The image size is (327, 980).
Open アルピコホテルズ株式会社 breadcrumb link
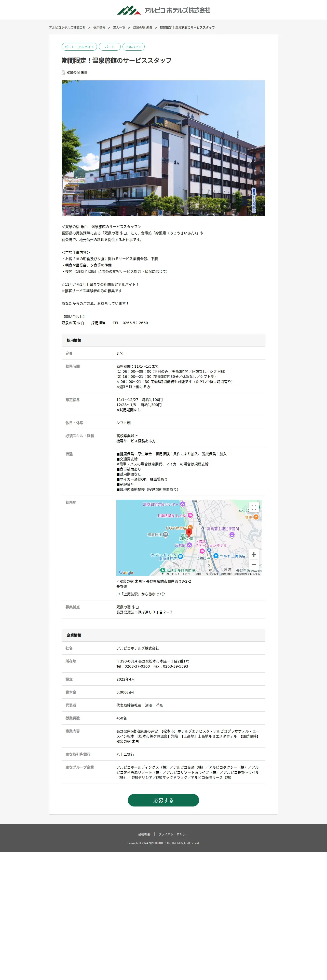point(67,27)
